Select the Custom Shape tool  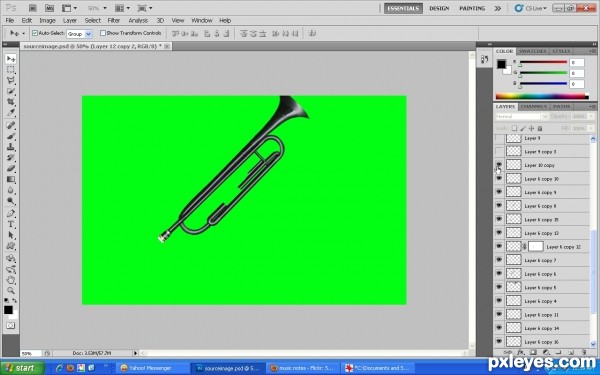[11, 246]
